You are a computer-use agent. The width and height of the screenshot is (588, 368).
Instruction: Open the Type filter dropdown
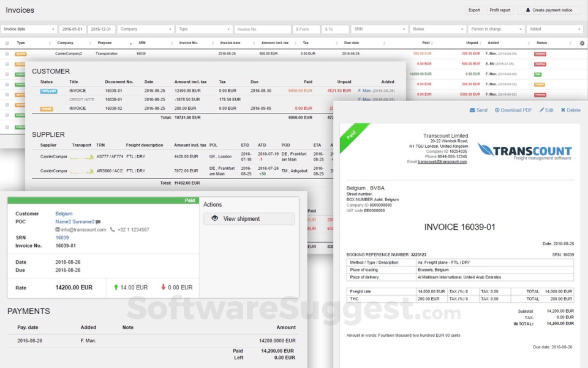point(203,29)
